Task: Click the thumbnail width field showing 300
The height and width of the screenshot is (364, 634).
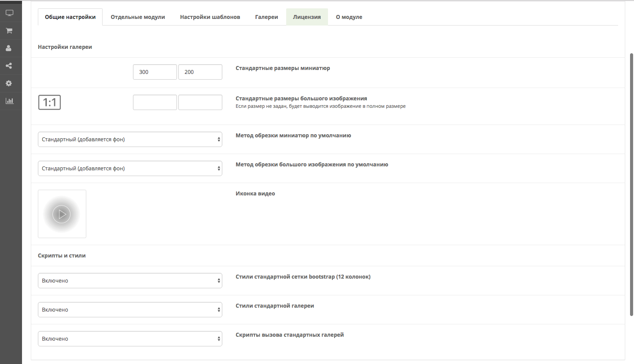Action: tap(155, 72)
